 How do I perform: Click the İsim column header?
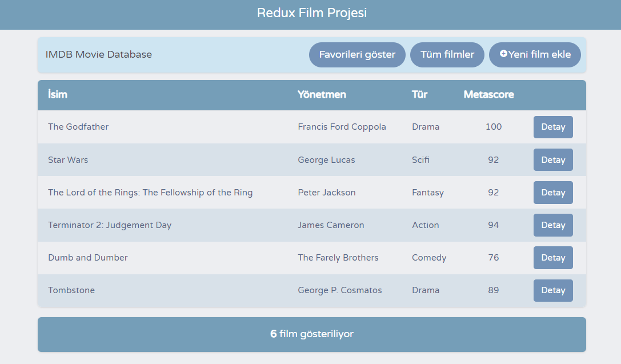58,94
